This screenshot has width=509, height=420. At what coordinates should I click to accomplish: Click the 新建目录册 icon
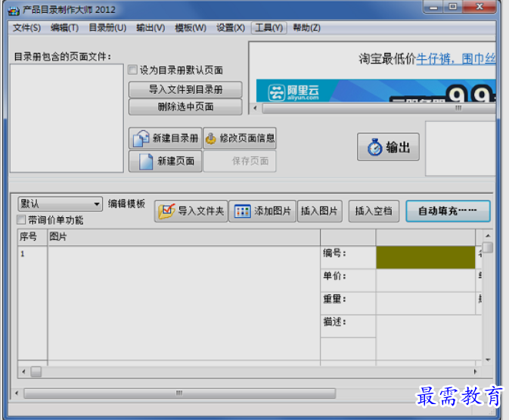coord(141,138)
